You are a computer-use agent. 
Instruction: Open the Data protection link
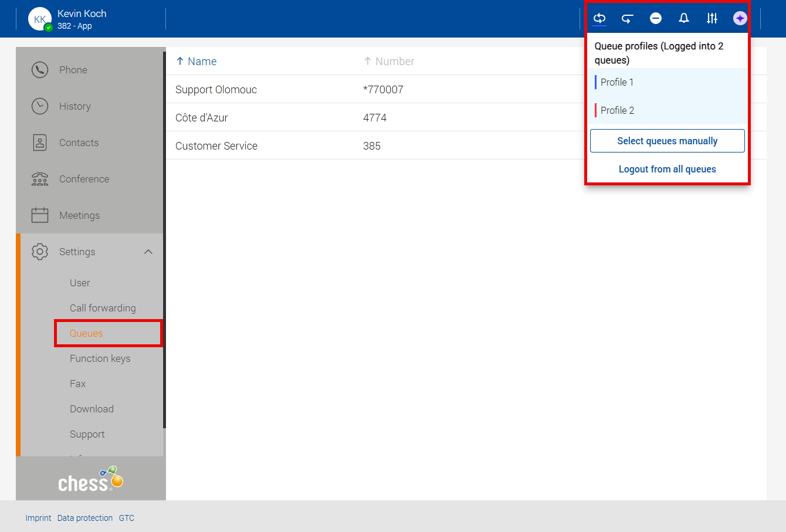85,518
